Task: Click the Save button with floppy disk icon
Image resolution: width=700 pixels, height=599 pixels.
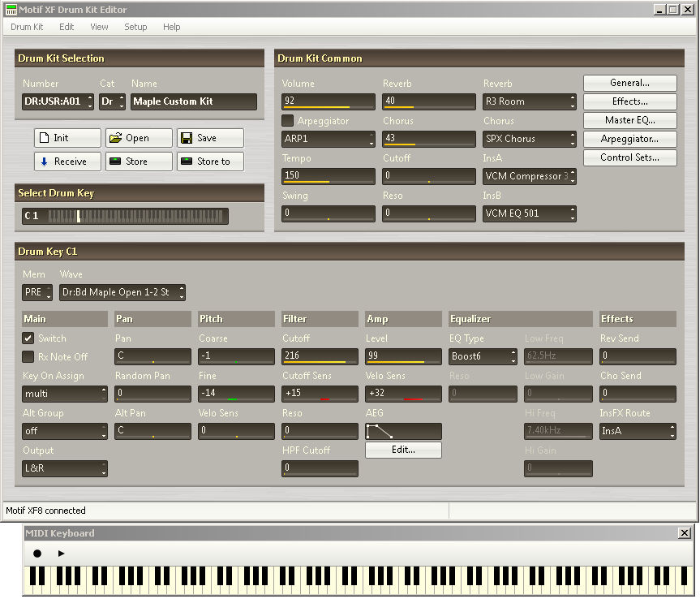Action: (x=210, y=138)
